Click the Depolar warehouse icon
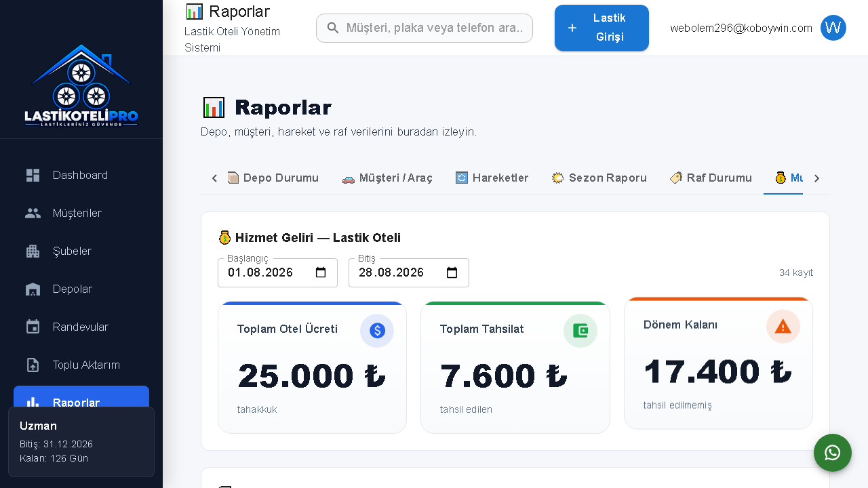The image size is (868, 488). (33, 289)
